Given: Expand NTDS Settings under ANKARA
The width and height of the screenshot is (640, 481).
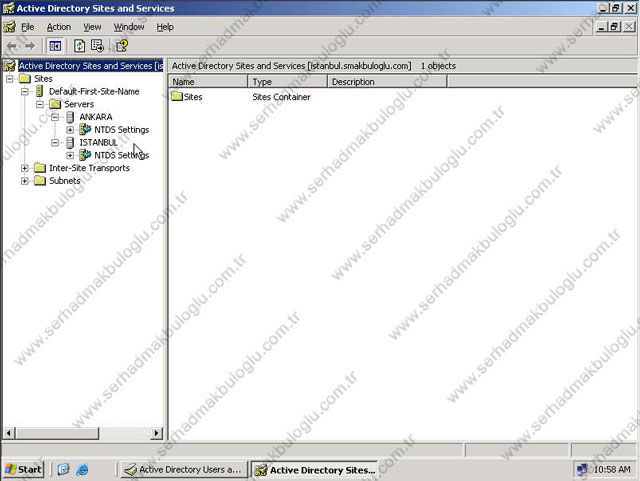Looking at the screenshot, I should click(x=70, y=130).
